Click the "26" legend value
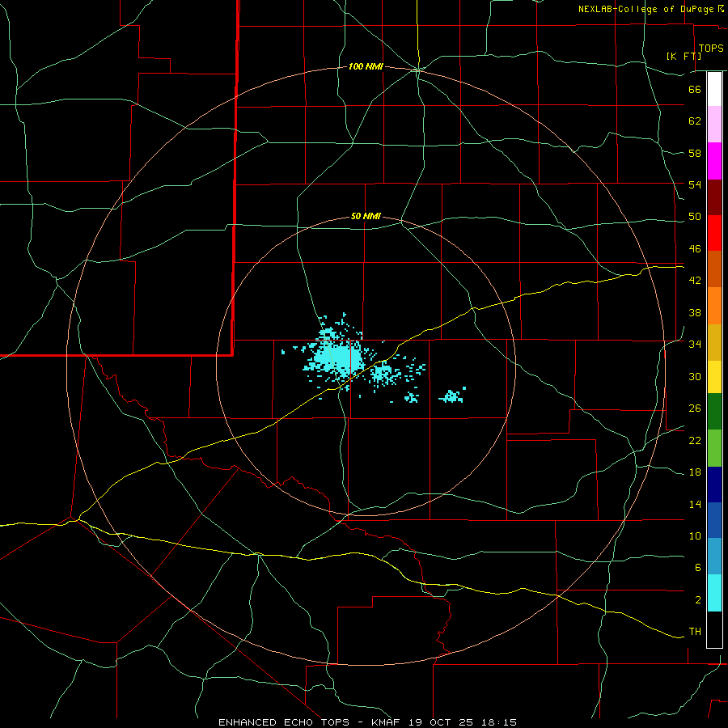This screenshot has width=728, height=728. tap(695, 408)
